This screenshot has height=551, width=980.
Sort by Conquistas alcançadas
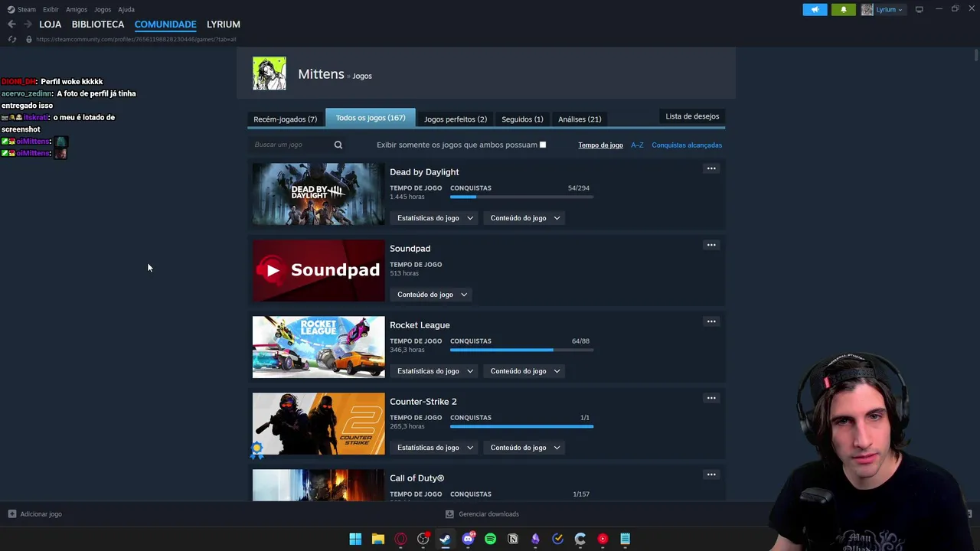[687, 145]
